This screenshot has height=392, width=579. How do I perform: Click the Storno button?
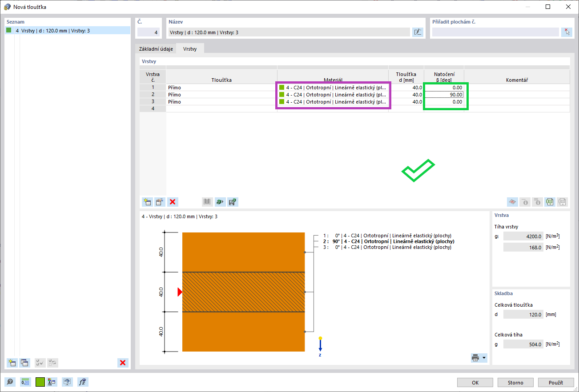coord(515,383)
